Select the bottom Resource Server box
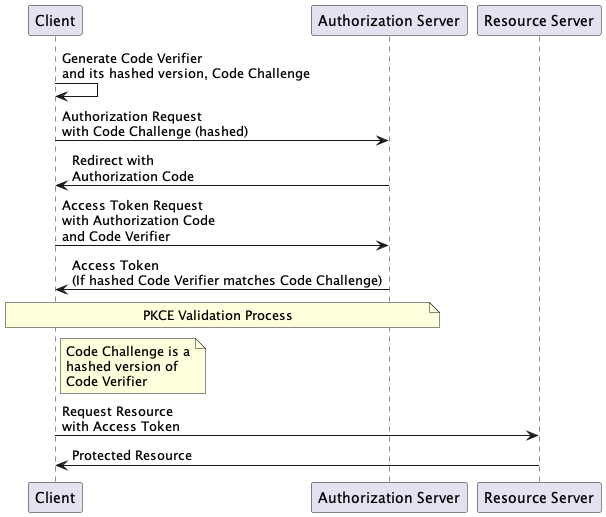Image resolution: width=606 pixels, height=517 pixels. 539,497
